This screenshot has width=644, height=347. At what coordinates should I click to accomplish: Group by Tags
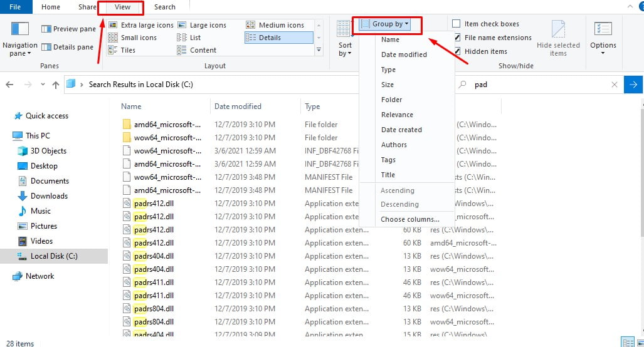point(388,160)
